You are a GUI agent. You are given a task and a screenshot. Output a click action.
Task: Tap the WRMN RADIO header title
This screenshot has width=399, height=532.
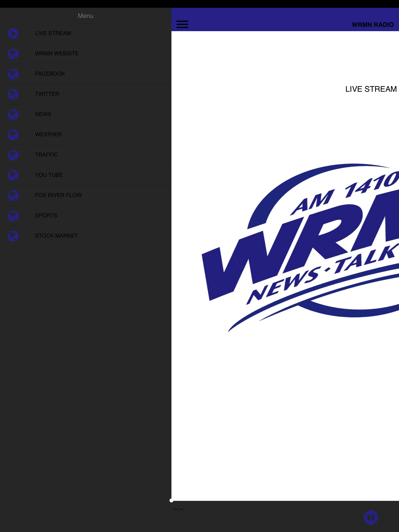point(373,25)
